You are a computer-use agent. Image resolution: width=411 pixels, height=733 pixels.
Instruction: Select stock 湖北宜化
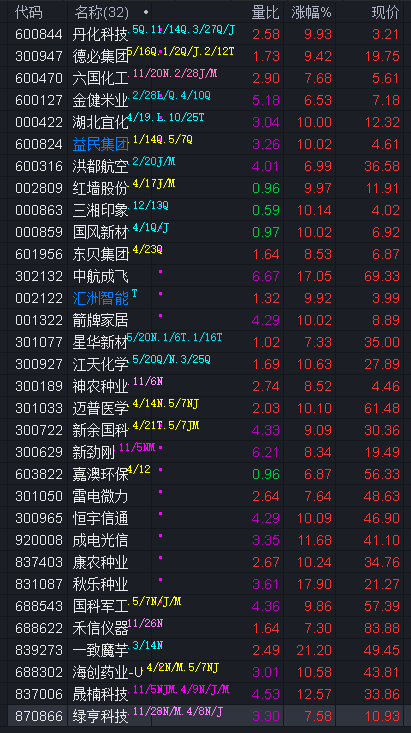pos(101,122)
